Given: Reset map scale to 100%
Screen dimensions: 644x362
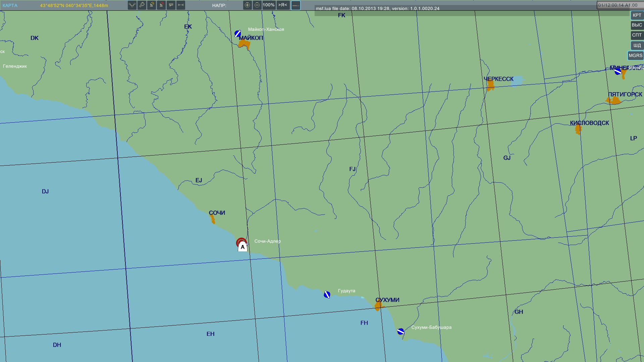Looking at the screenshot, I should (x=269, y=5).
